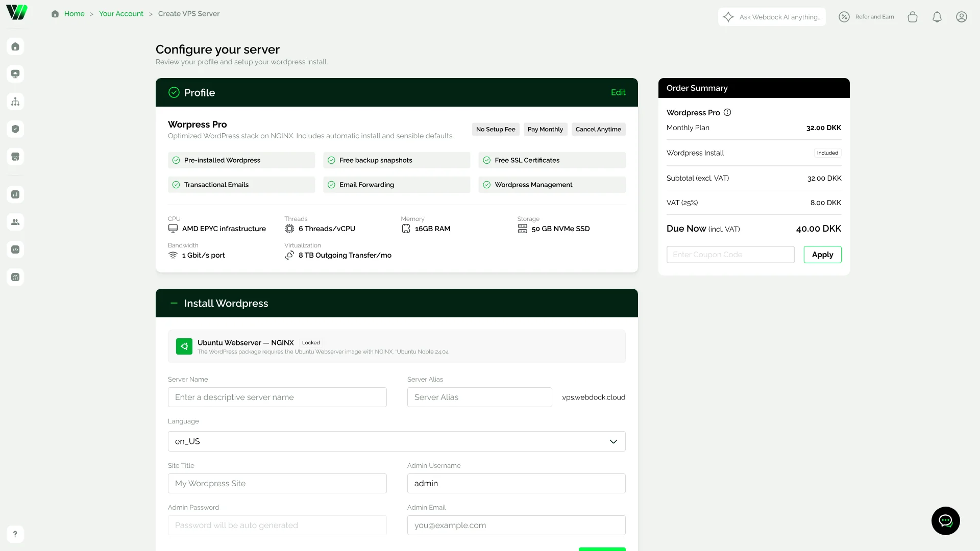Focus the Enter Coupon Code field
Viewport: 980px width, 551px height.
click(x=730, y=255)
